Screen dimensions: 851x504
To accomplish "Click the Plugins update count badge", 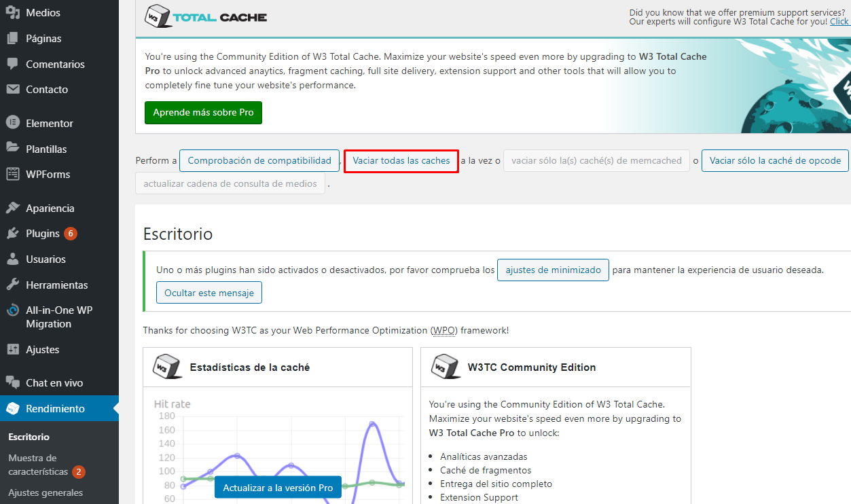I will click(71, 233).
